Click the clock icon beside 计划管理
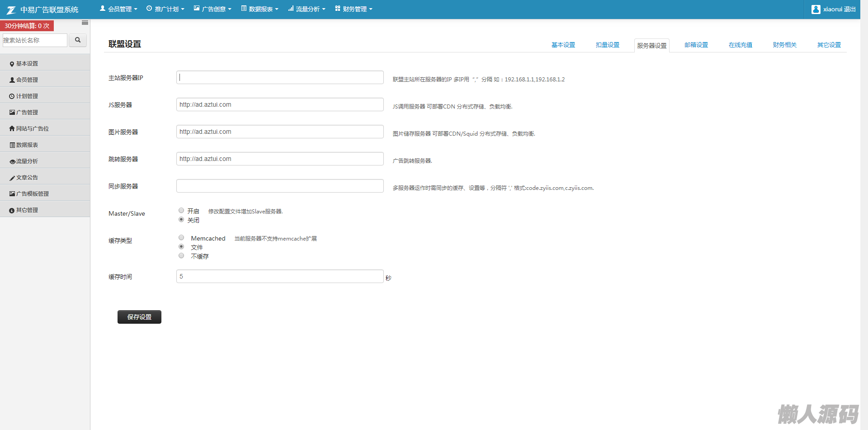The height and width of the screenshot is (430, 868). pyautogui.click(x=12, y=96)
